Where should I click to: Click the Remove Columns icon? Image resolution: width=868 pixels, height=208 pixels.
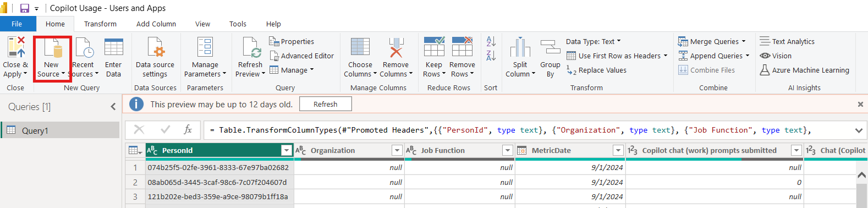click(x=396, y=47)
